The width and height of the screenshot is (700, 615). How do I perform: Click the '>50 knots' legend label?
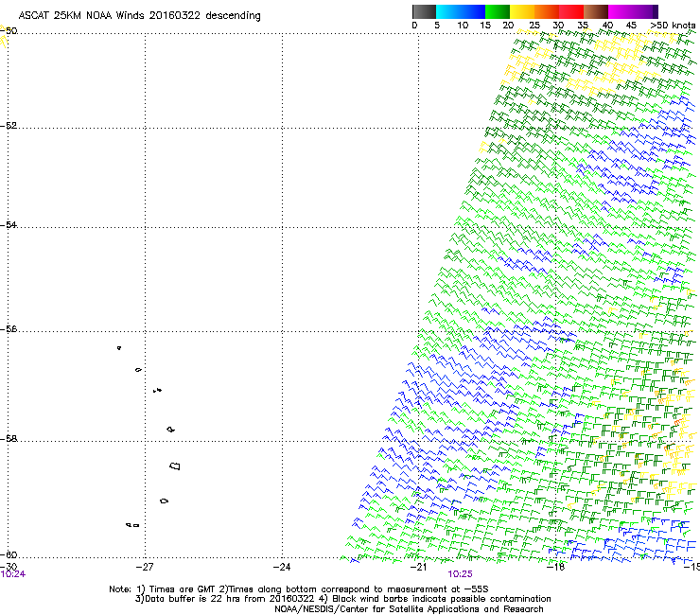coord(673,26)
